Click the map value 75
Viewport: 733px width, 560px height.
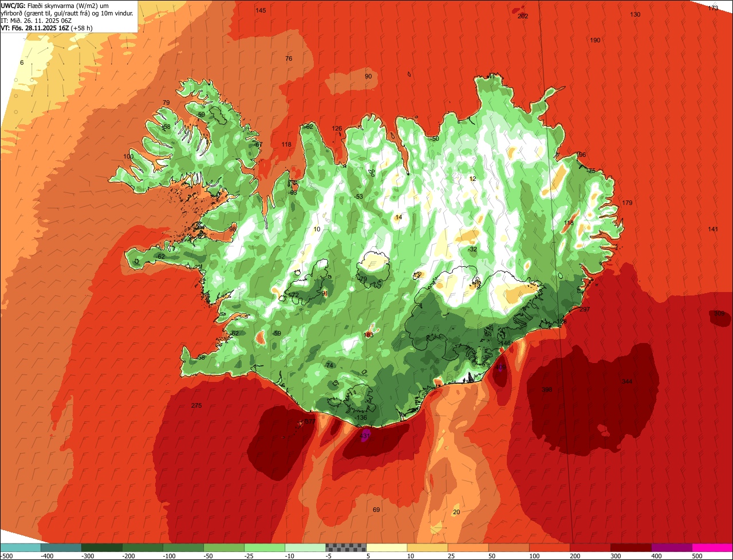pos(592,171)
